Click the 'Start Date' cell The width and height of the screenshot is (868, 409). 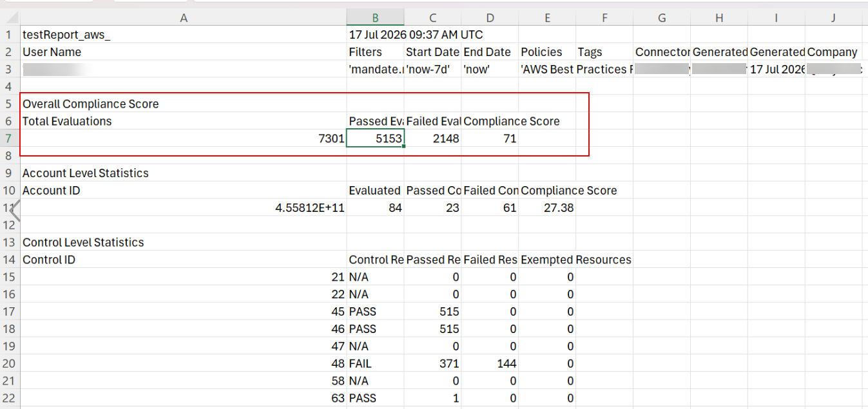click(433, 52)
